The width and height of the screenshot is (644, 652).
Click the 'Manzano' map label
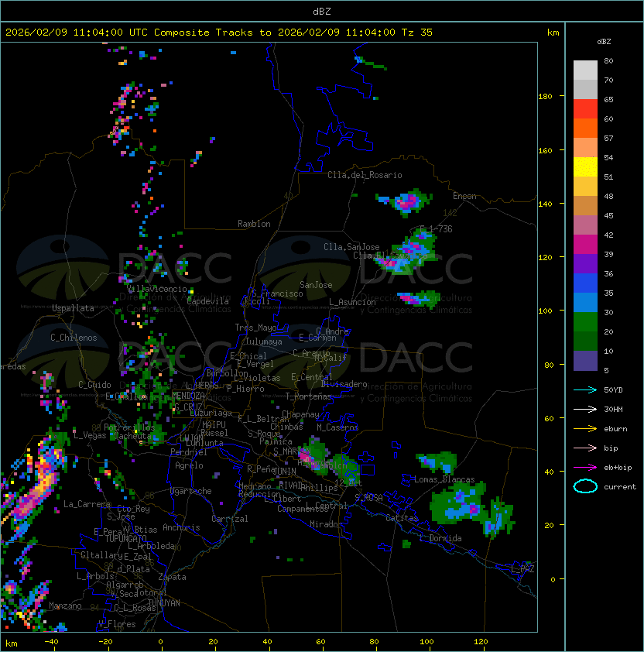(x=65, y=606)
